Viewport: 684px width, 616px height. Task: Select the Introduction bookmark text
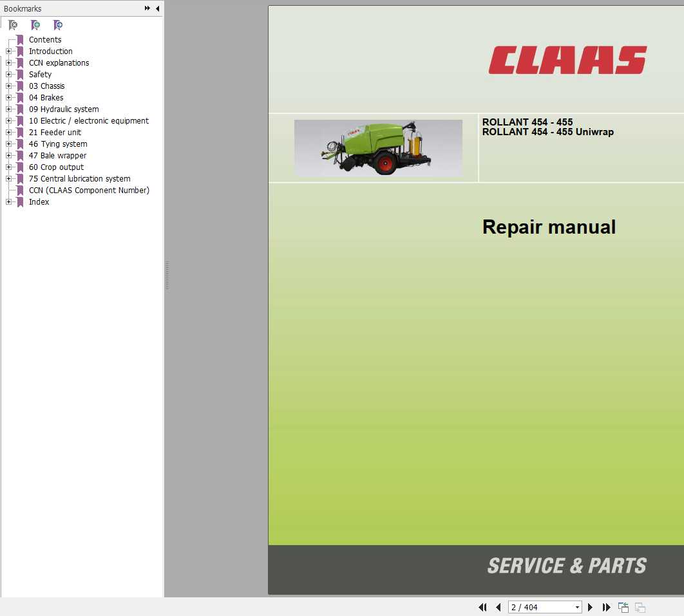click(x=51, y=51)
